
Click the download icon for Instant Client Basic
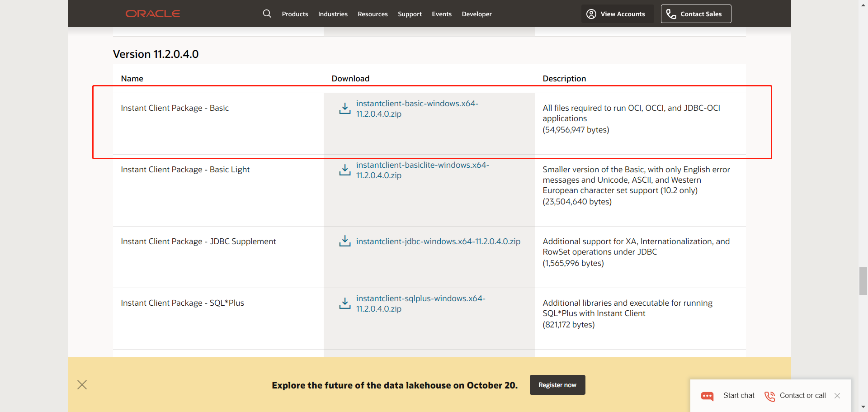click(x=344, y=109)
